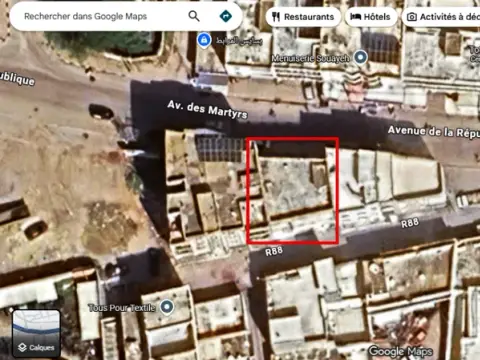Click the Arabic place label beside lock pin
Screen dimensions: 480x360
[x=239, y=41]
